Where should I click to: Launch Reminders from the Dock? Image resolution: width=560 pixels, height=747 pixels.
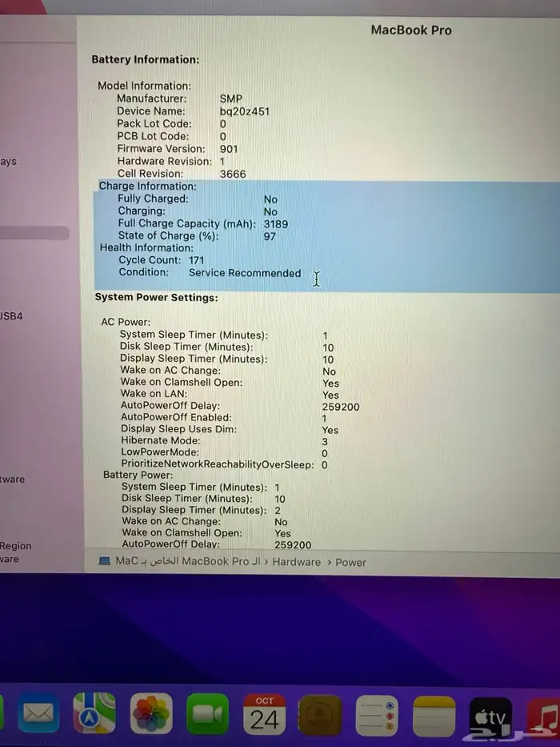(x=378, y=715)
